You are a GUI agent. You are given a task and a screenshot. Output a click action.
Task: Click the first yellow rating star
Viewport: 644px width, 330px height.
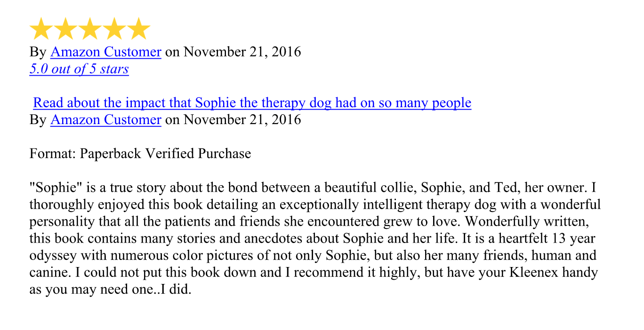pyautogui.click(x=41, y=29)
